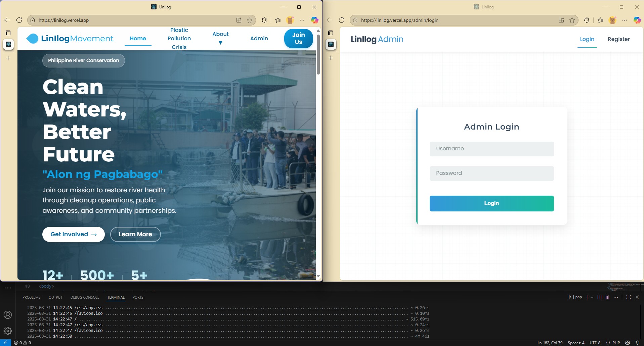Click the left page's vertical scrollbar thumb
The image size is (644, 346).
coord(318,54)
